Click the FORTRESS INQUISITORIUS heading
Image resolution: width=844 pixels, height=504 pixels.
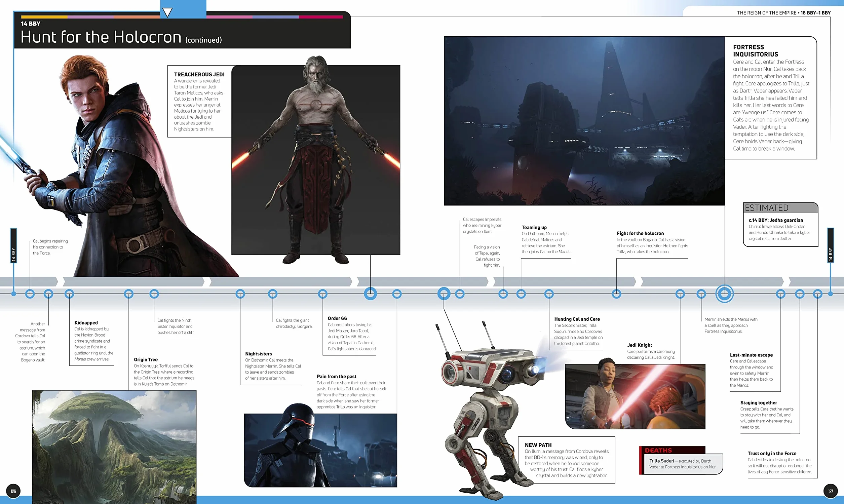[755, 51]
